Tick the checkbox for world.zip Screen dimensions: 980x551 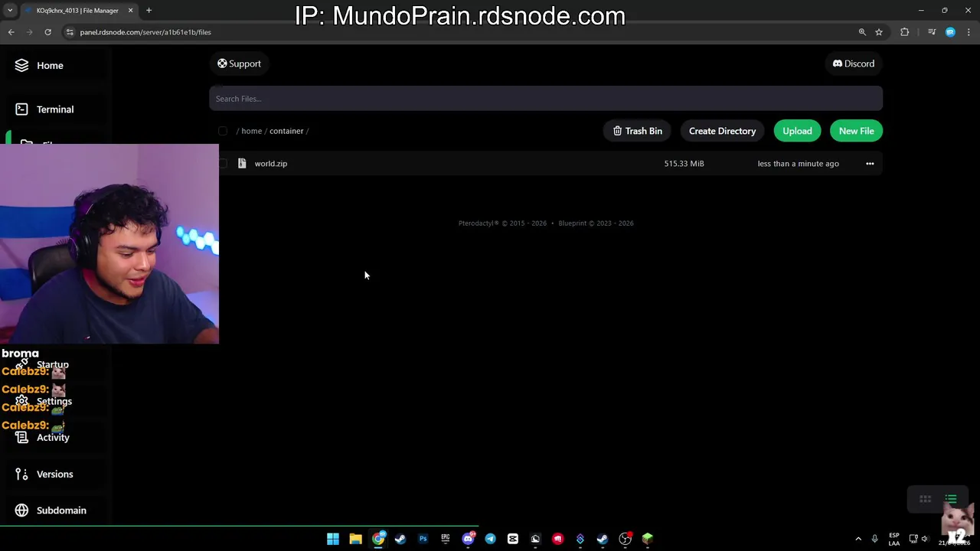[x=223, y=163]
